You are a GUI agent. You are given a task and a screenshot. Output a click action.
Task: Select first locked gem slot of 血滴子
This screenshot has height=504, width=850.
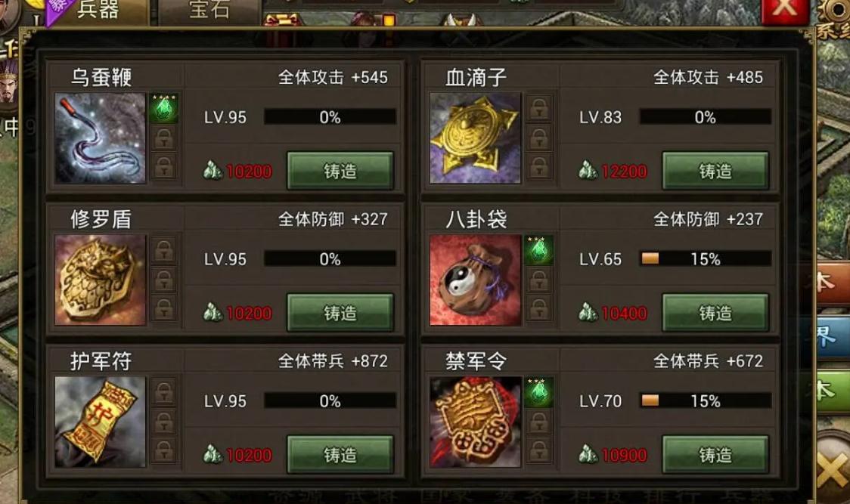(x=538, y=108)
